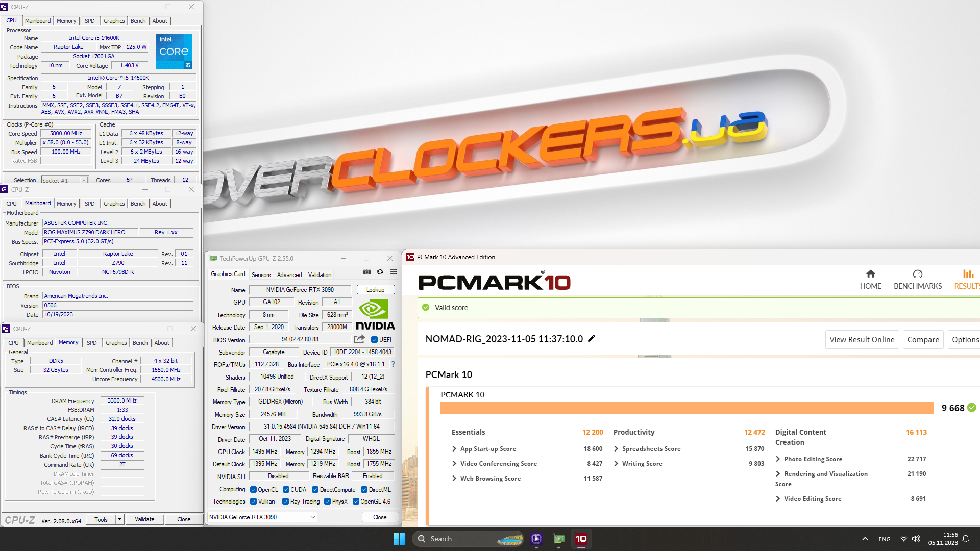Expand Video Conferencing Score
Viewport: 980px width, 551px height.
pyautogui.click(x=454, y=464)
